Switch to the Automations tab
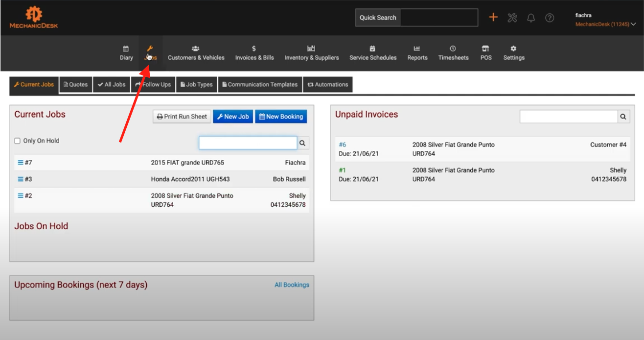 [x=328, y=85]
